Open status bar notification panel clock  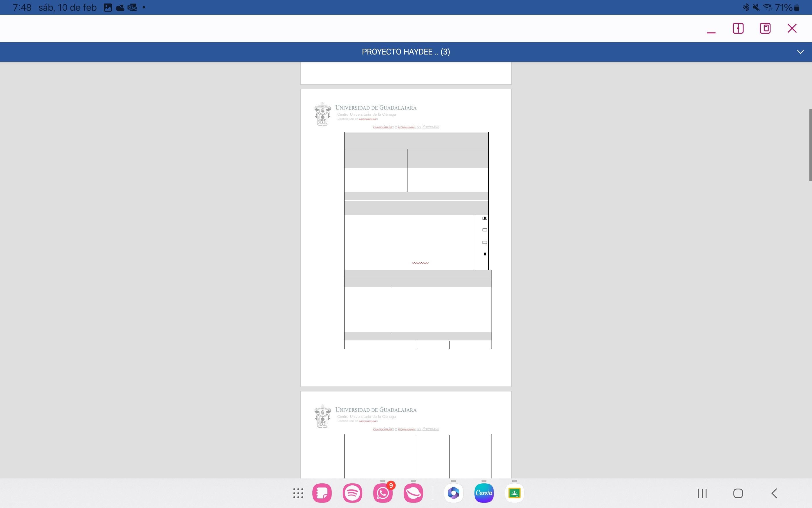pos(22,7)
